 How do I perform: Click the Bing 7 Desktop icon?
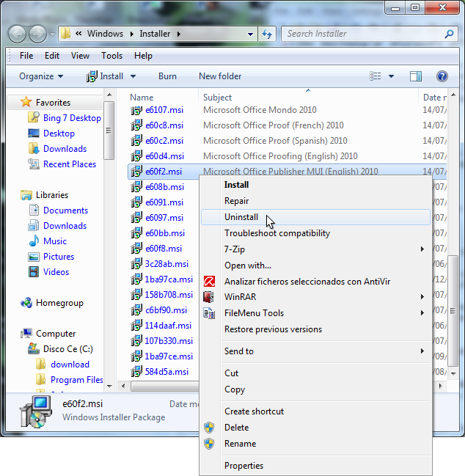[34, 117]
